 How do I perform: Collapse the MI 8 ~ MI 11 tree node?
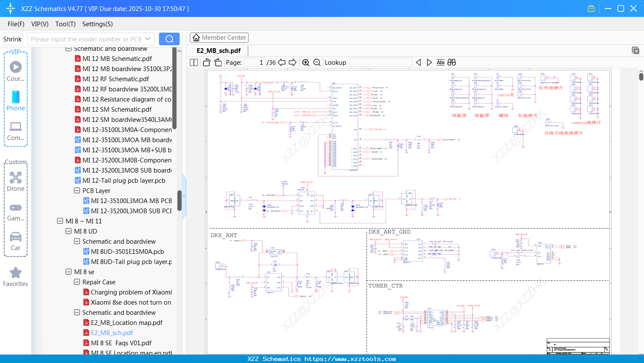click(x=60, y=221)
